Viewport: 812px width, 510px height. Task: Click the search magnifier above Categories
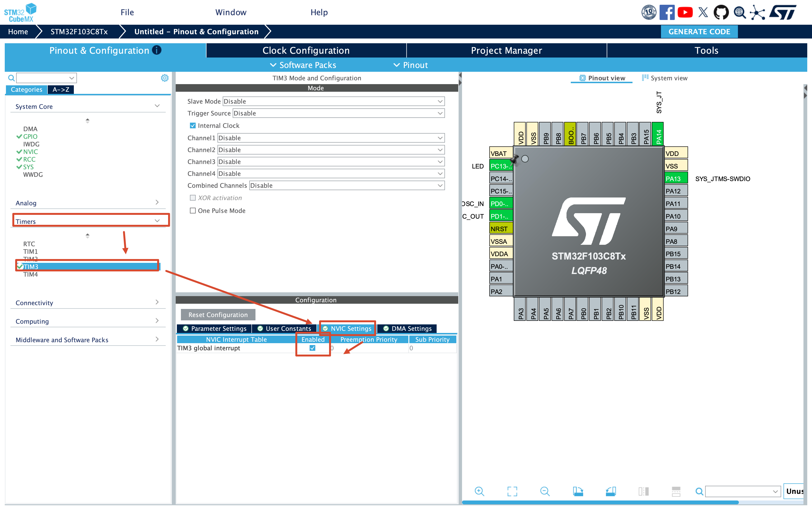(x=11, y=78)
